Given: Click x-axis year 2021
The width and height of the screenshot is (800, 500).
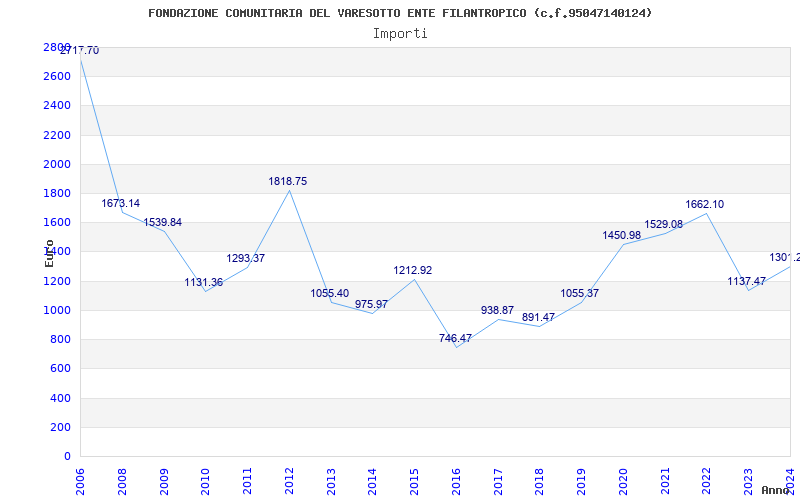Looking at the screenshot, I should (x=665, y=482).
